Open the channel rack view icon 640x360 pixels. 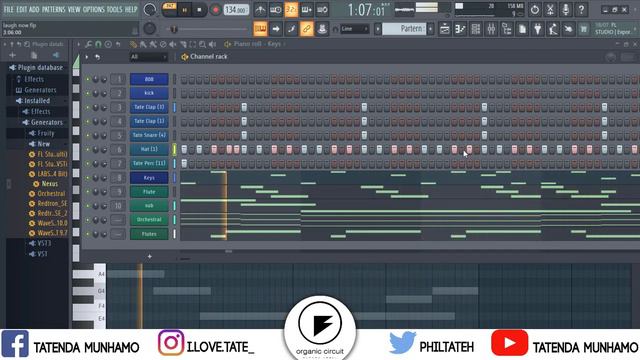pos(476,29)
